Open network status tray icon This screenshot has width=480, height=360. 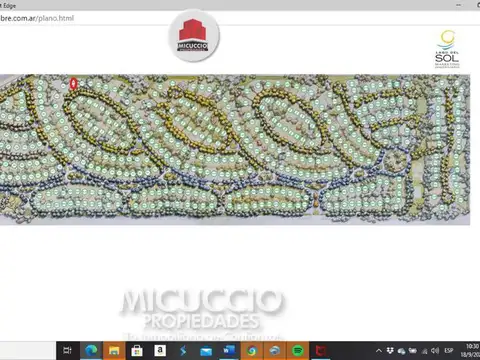[425, 351]
